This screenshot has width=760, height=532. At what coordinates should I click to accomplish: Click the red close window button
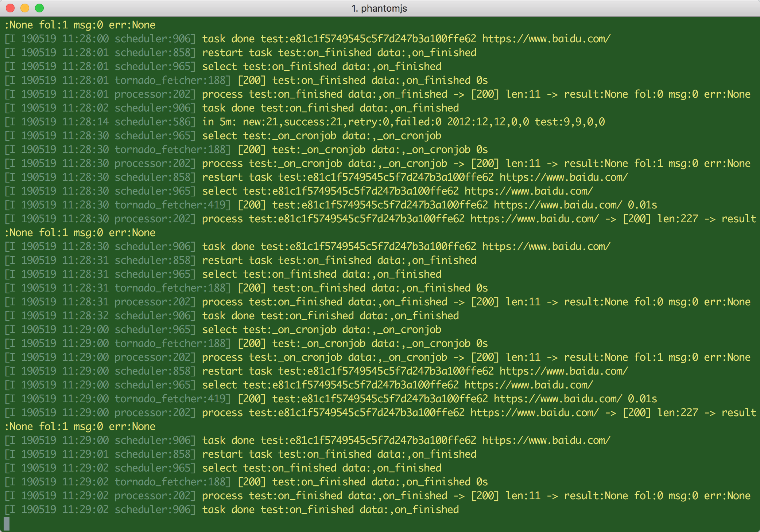[10, 8]
